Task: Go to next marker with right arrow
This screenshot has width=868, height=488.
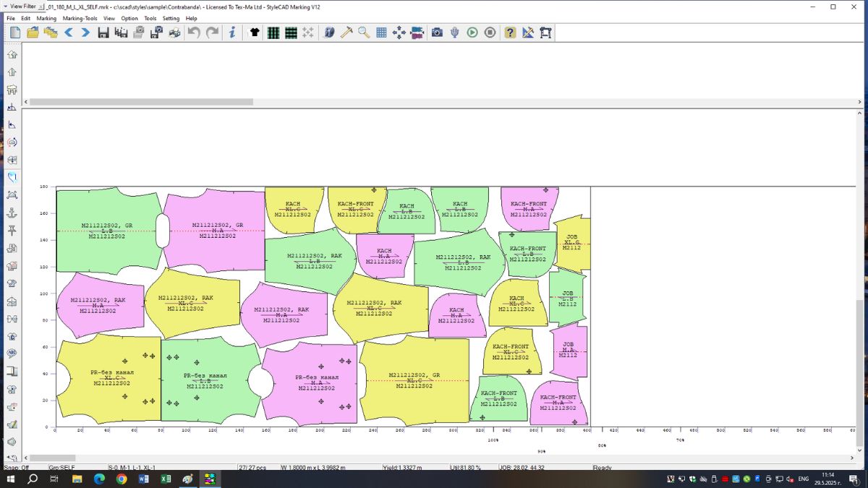Action: [85, 33]
